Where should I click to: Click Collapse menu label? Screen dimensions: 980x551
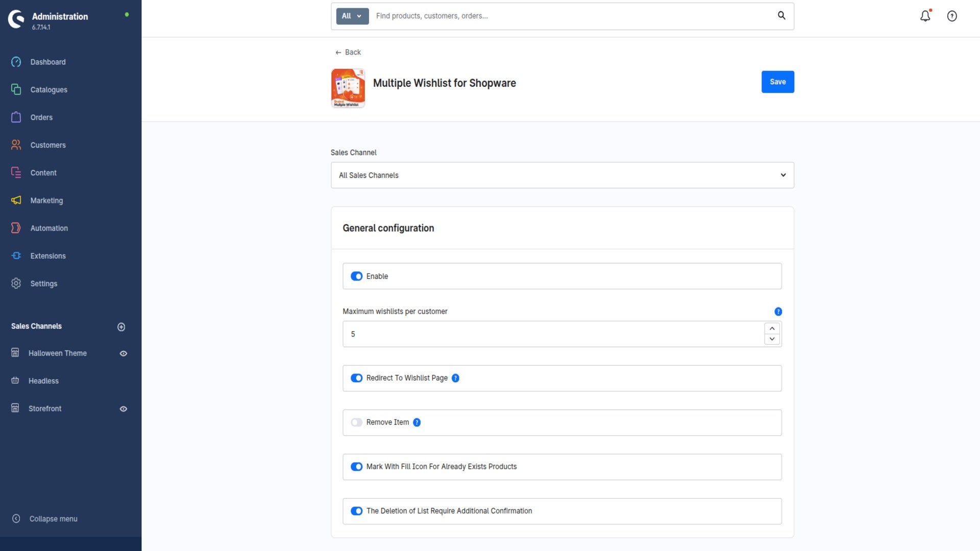pyautogui.click(x=53, y=519)
